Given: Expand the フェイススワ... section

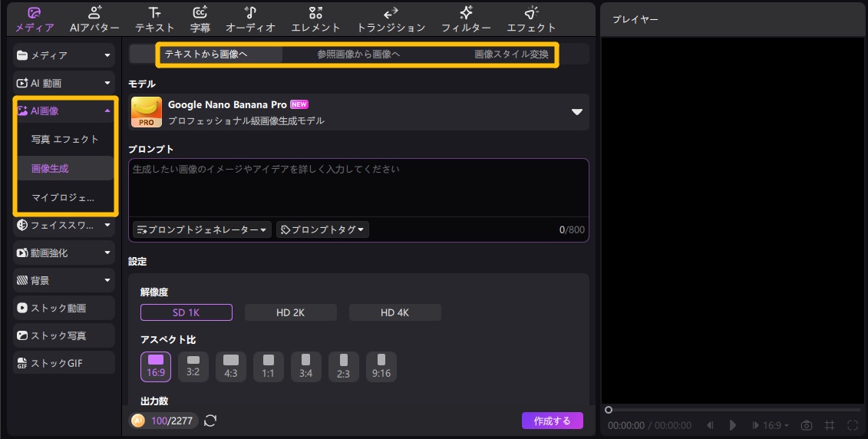Looking at the screenshot, I should [x=64, y=225].
